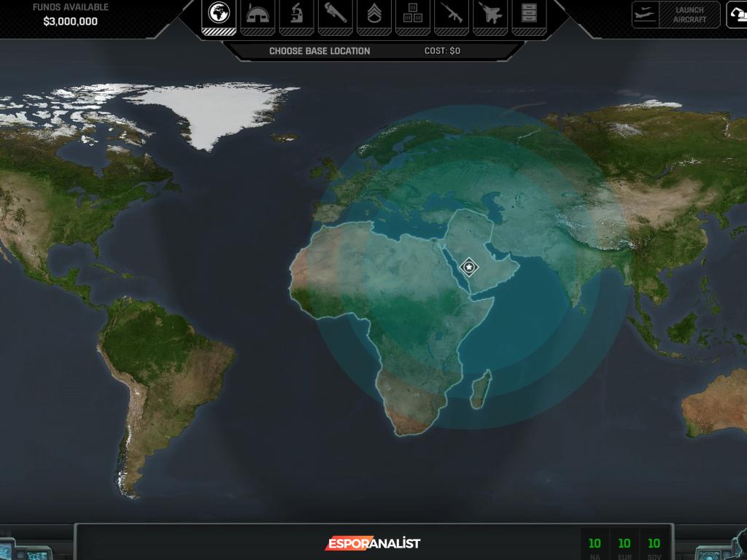
Task: Click the excavator build-base icon
Action: pos(737,15)
